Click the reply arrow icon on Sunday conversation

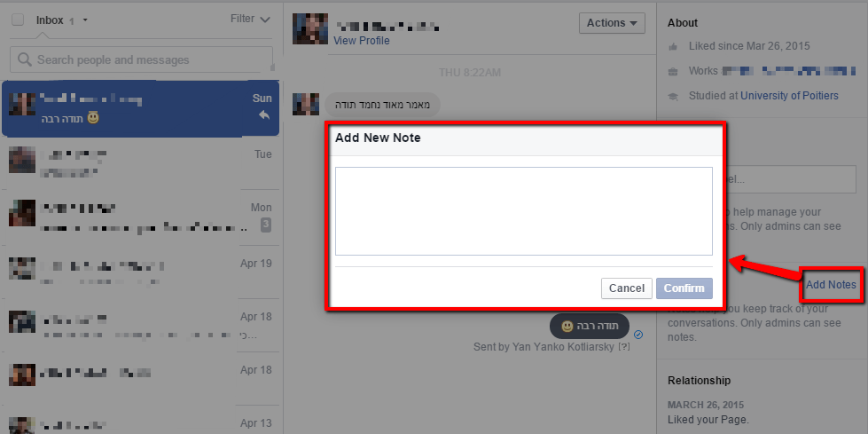coord(264,115)
